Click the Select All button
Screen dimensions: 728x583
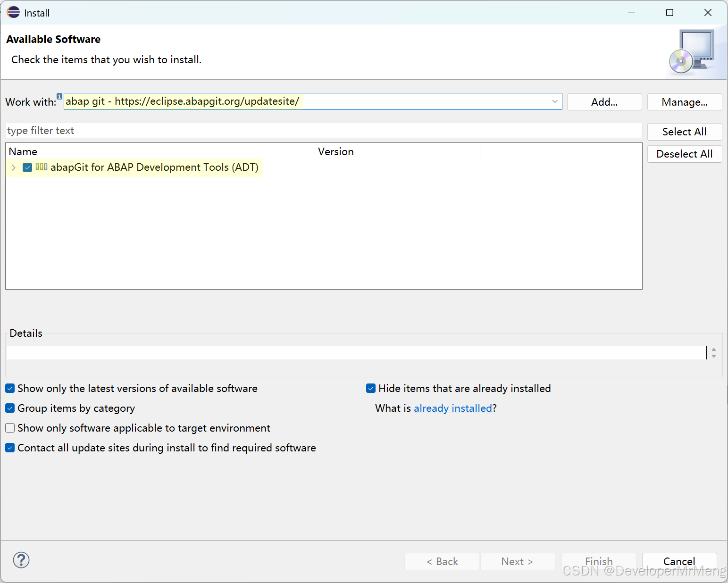tap(684, 132)
